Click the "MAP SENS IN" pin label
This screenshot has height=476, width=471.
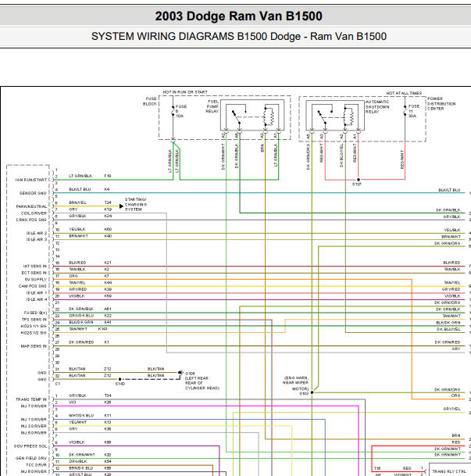click(x=34, y=346)
